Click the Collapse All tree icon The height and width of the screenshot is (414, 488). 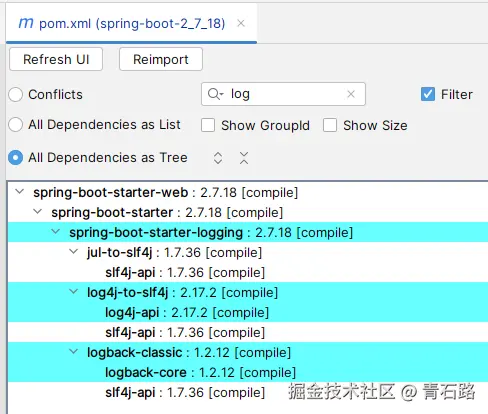click(244, 158)
